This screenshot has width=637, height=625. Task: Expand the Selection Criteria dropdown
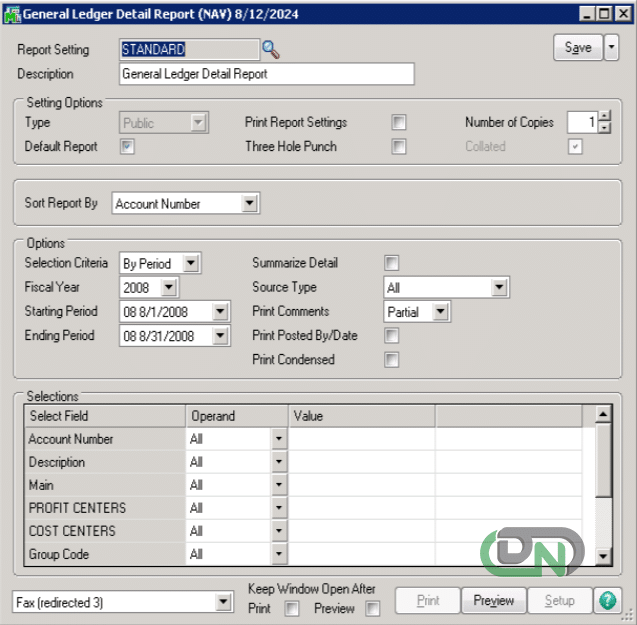click(191, 263)
